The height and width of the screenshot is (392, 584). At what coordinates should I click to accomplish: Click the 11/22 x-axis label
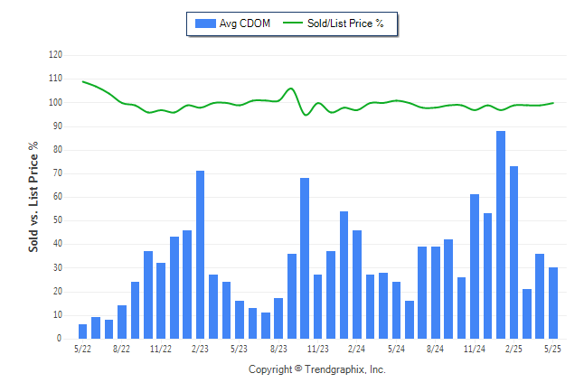(161, 349)
